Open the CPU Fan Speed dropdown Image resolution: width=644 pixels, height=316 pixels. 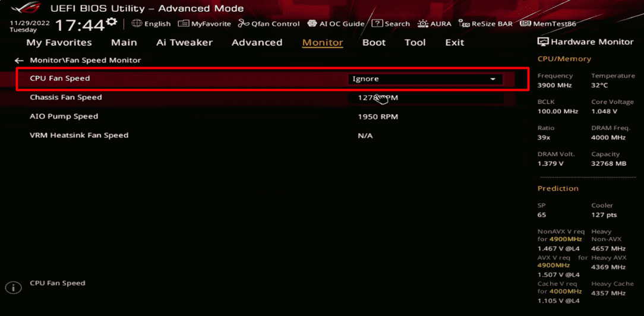tap(425, 79)
